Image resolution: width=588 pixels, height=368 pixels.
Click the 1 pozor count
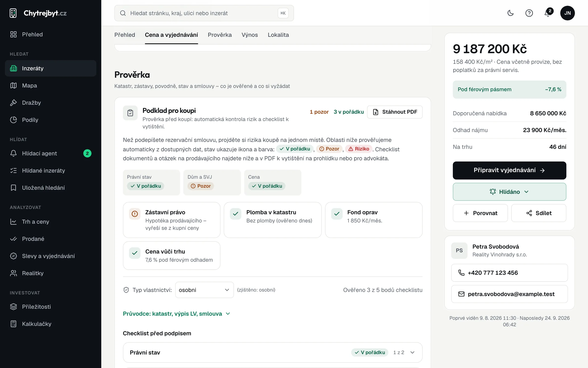[319, 112]
